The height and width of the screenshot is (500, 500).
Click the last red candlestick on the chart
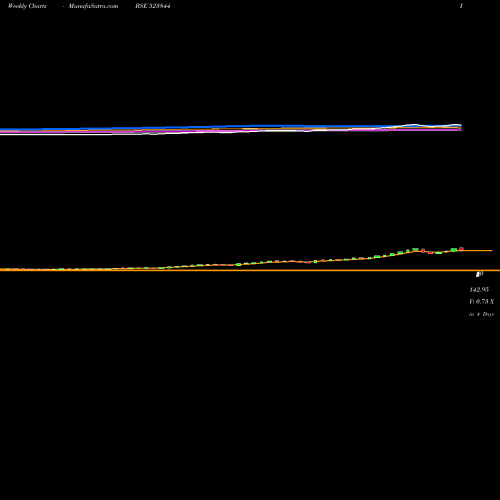(x=461, y=249)
